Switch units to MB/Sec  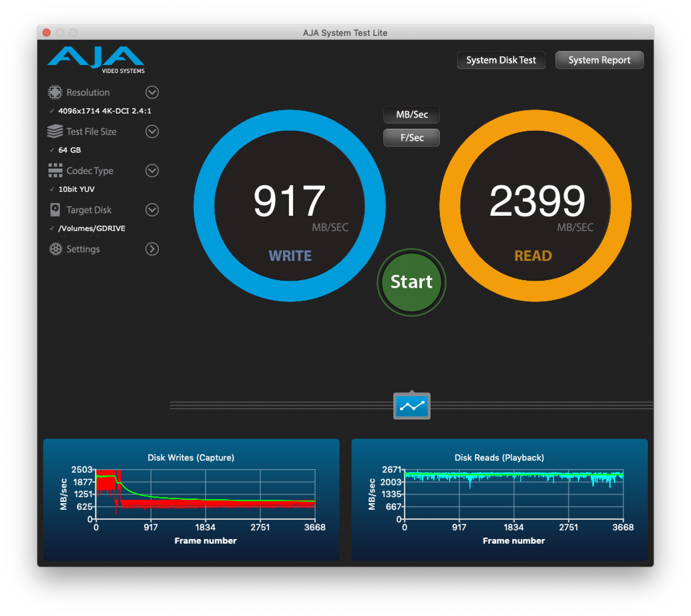click(x=412, y=115)
